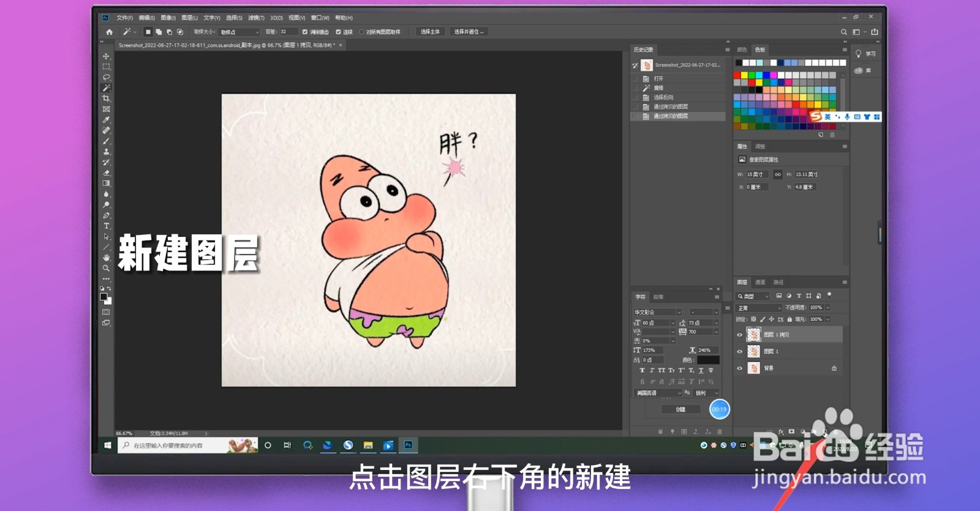Open the blend mode 正常 dropdown

pyautogui.click(x=759, y=308)
